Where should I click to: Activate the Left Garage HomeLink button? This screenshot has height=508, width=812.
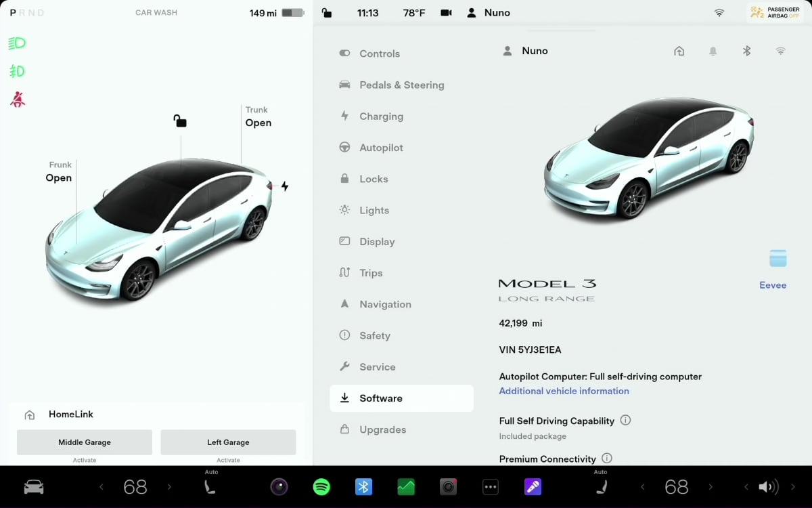pos(228,442)
